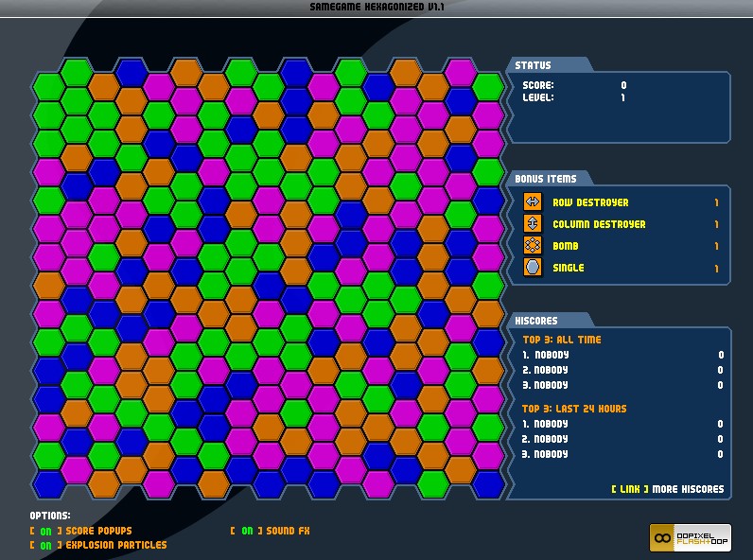Click the Row Destroyer label
Image resolution: width=753 pixels, height=560 pixels.
pos(590,202)
